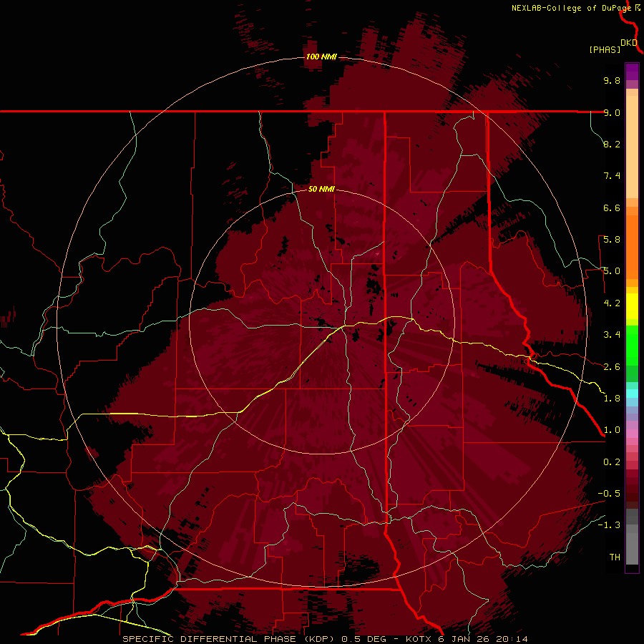
Task: Click the 8.2 value on the color scale
Action: pyautogui.click(x=612, y=144)
